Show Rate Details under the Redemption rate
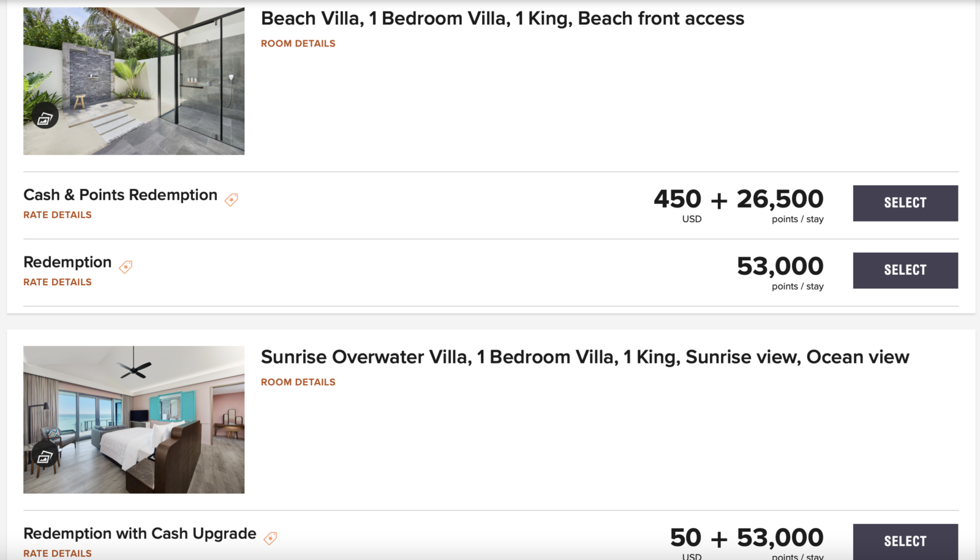This screenshot has width=980, height=560. tap(58, 282)
